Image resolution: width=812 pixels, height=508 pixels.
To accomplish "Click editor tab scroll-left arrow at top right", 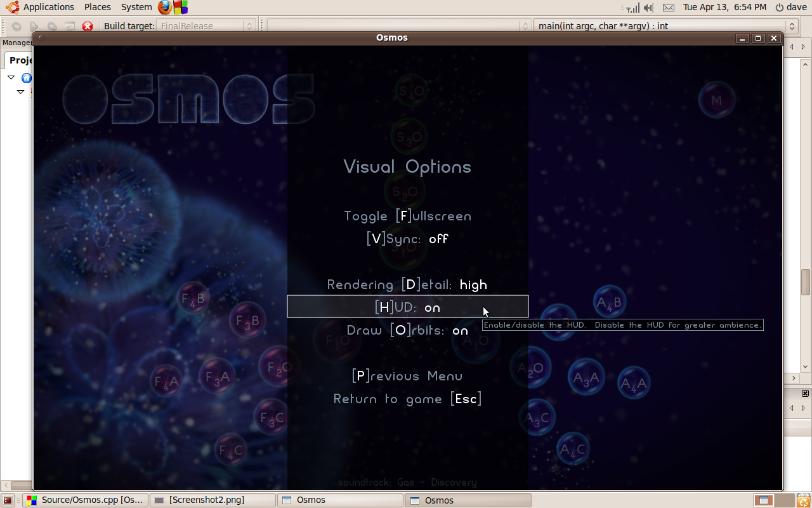I will (x=792, y=48).
